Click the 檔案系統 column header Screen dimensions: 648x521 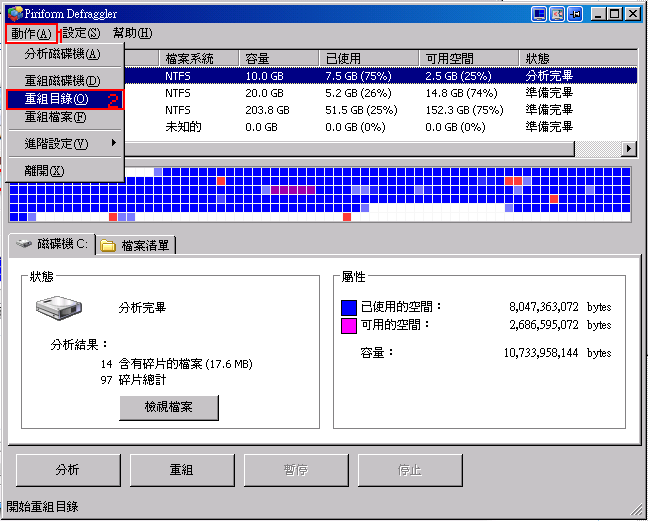pos(199,59)
